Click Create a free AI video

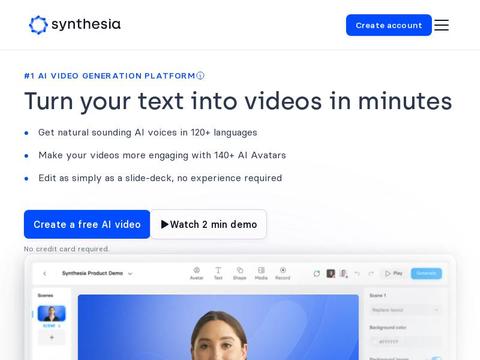pos(87,224)
